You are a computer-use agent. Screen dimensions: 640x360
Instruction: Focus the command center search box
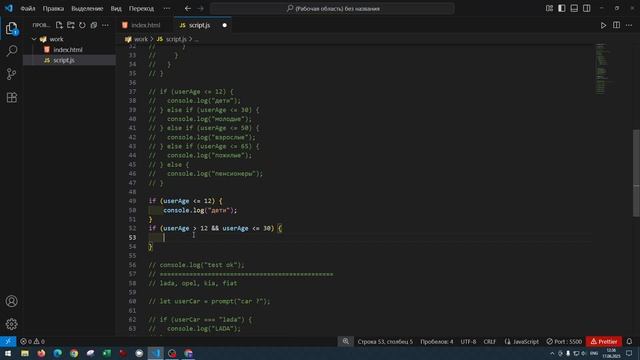332,9
